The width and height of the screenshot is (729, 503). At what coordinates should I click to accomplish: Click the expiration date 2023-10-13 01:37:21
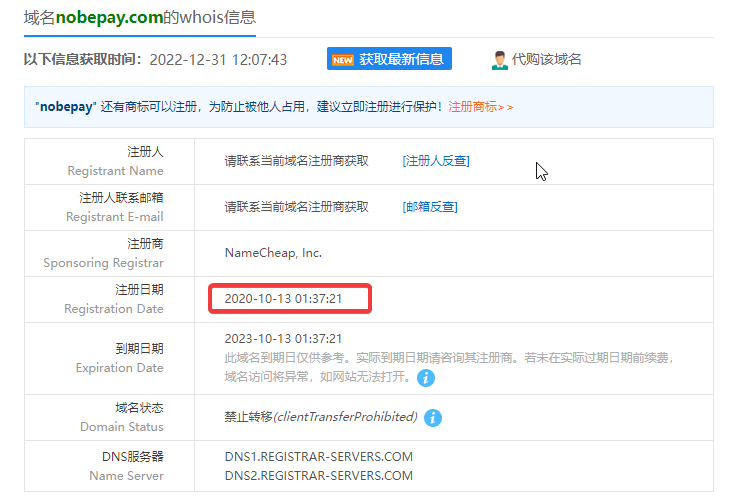coord(283,339)
